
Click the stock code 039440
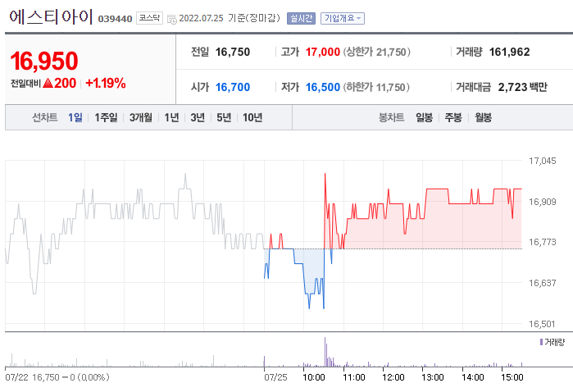pyautogui.click(x=115, y=19)
